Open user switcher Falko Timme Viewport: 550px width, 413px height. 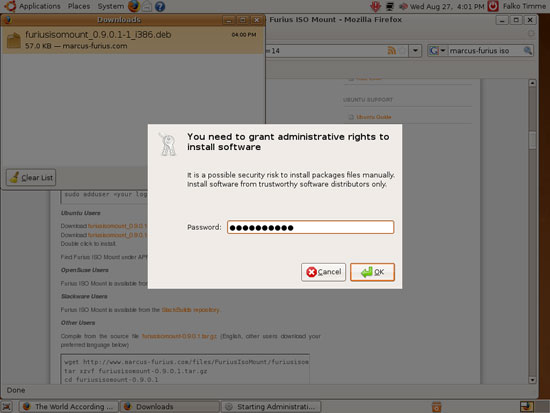click(x=524, y=6)
